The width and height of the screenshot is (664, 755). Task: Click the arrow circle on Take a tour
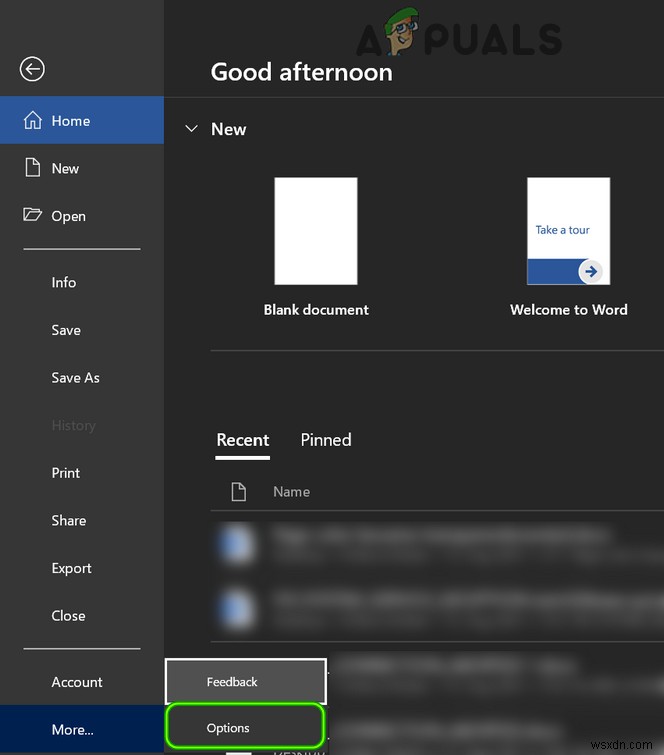pos(591,271)
